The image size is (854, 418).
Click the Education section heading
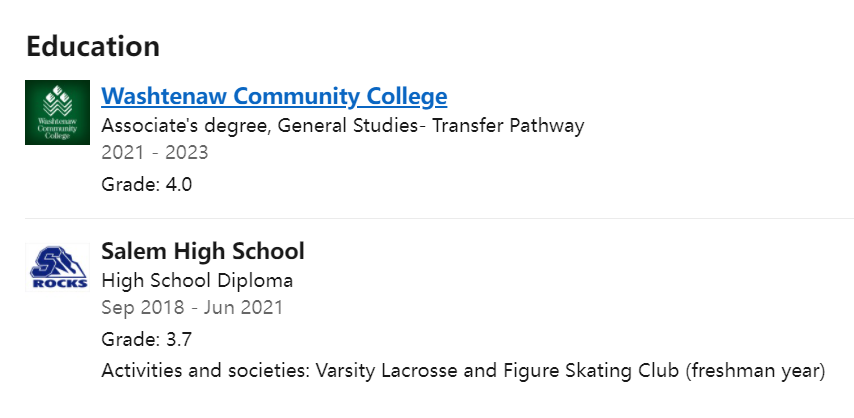(93, 46)
